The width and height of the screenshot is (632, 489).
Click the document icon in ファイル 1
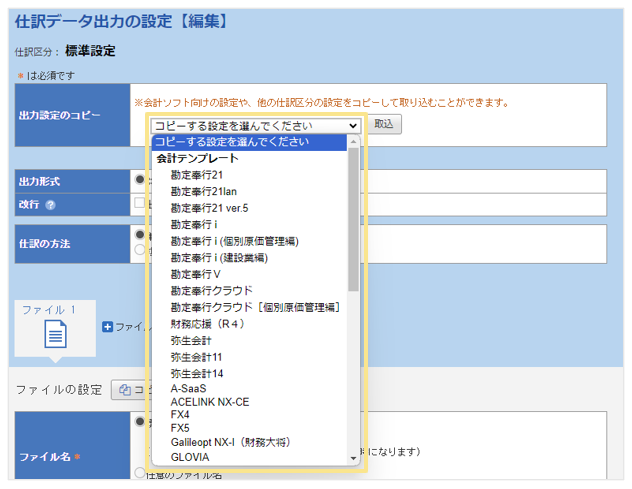click(x=55, y=334)
